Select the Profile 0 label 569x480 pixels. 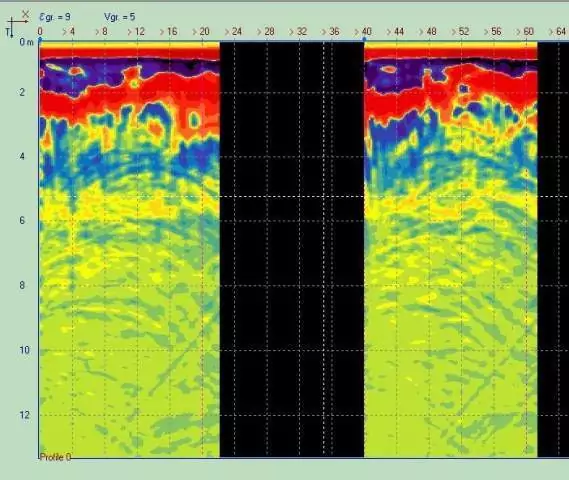coord(55,457)
